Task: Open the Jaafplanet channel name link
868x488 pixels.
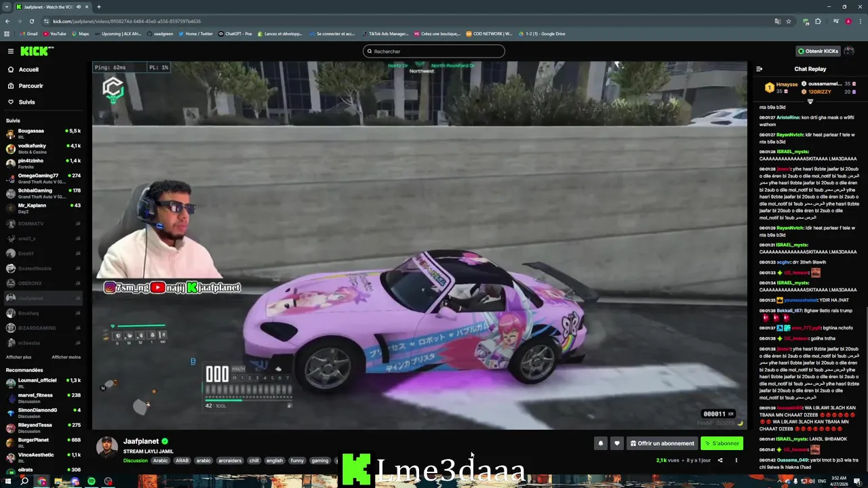Action: 141,441
